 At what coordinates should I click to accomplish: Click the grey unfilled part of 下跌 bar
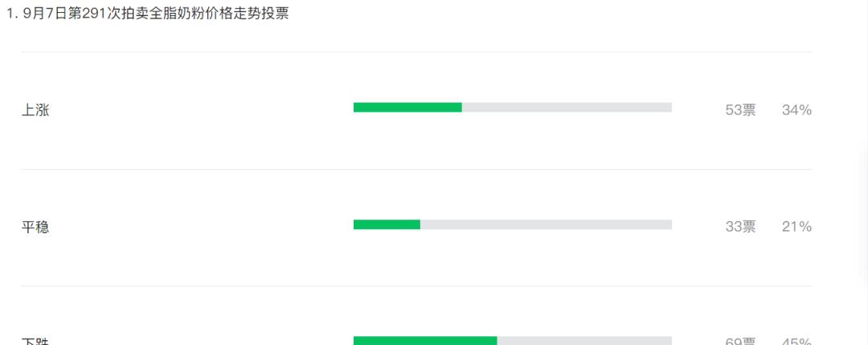[x=584, y=340]
